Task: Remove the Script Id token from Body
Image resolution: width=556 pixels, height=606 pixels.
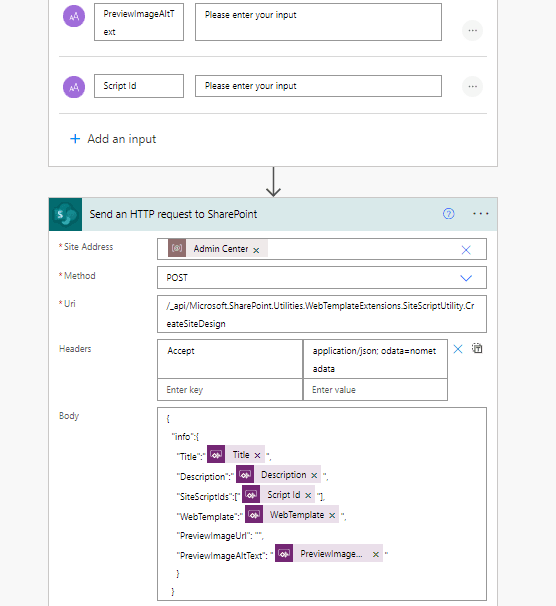Action: point(308,495)
